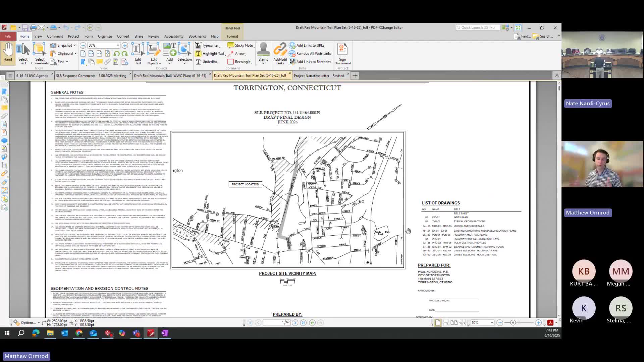
Task: Activate the Edit Text tool
Action: point(138,54)
